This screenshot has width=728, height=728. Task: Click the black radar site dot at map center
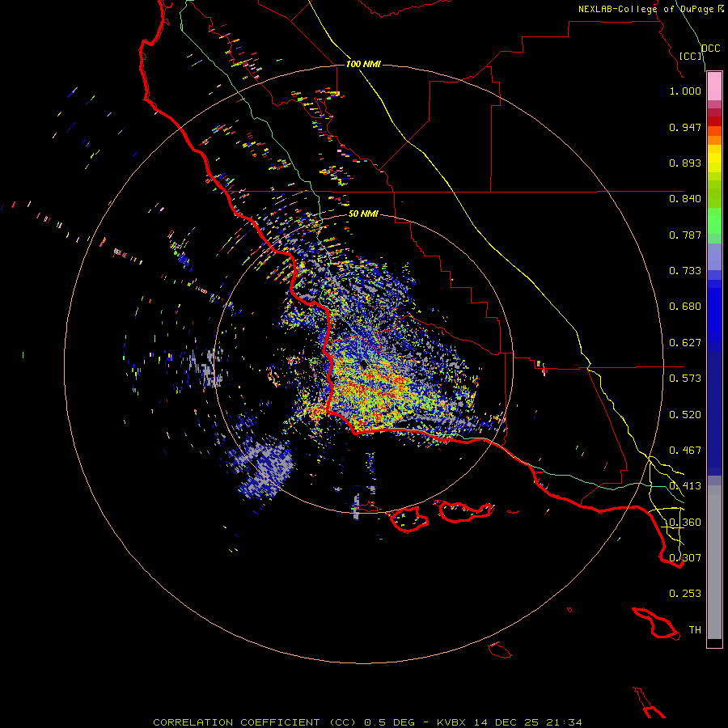363,365
